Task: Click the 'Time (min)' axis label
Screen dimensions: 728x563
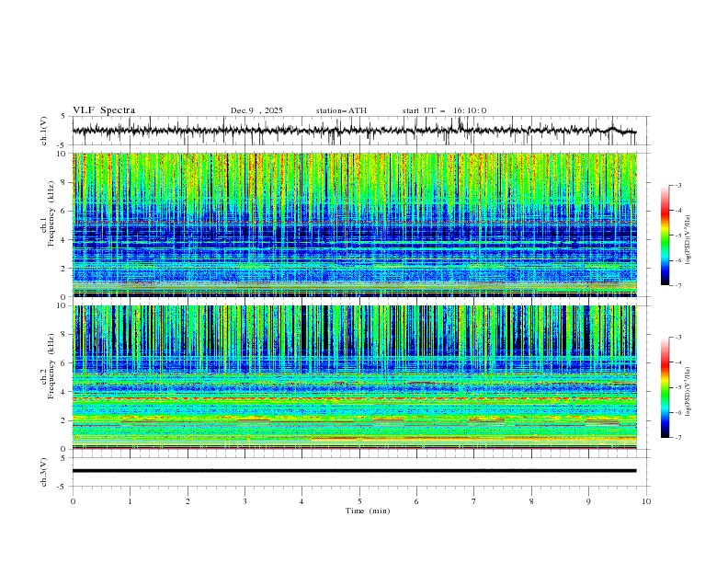Action: (x=368, y=511)
